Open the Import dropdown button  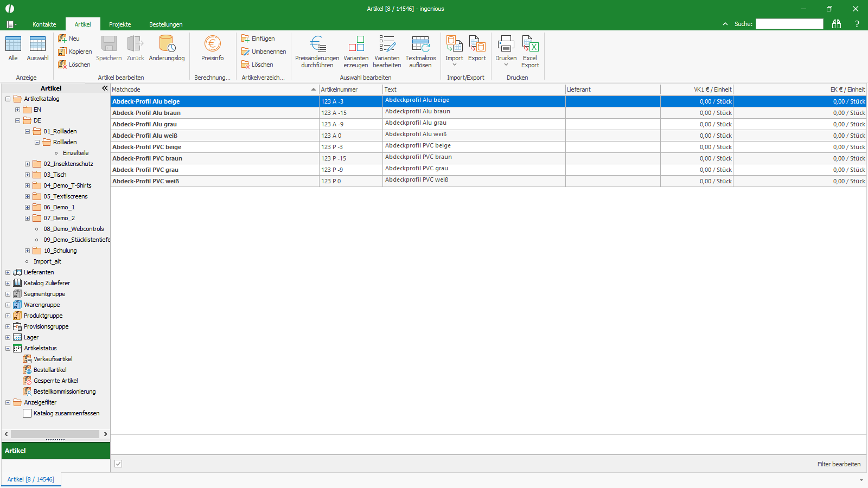[x=454, y=52]
